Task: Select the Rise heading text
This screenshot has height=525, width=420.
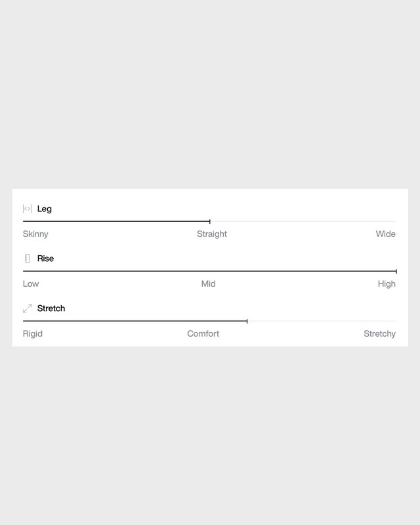Action: pyautogui.click(x=46, y=259)
